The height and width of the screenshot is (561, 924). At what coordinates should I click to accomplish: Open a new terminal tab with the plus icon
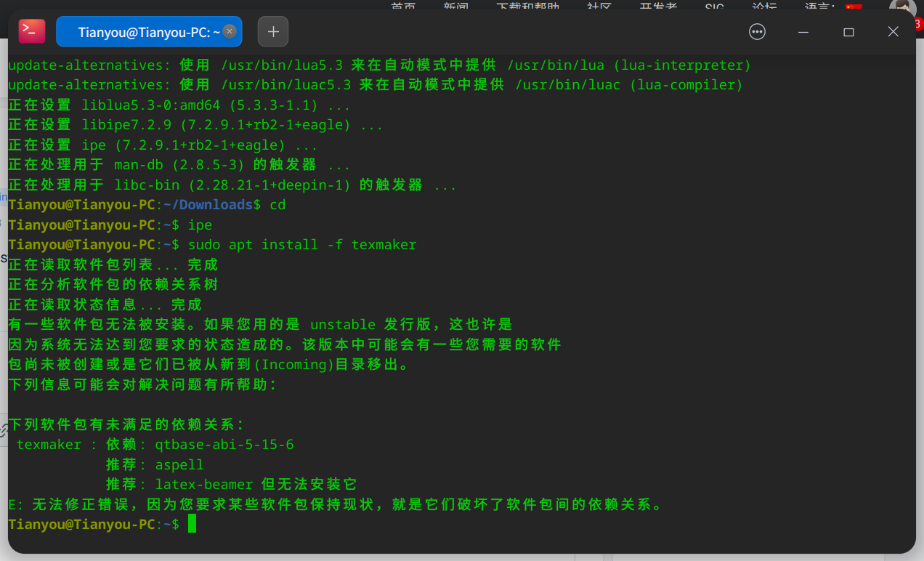[x=272, y=31]
